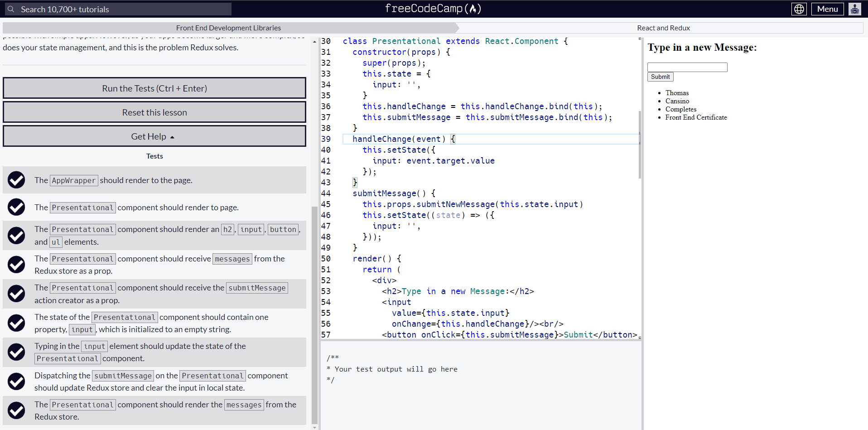
Task: Click Reset this lesson button
Action: coord(154,112)
